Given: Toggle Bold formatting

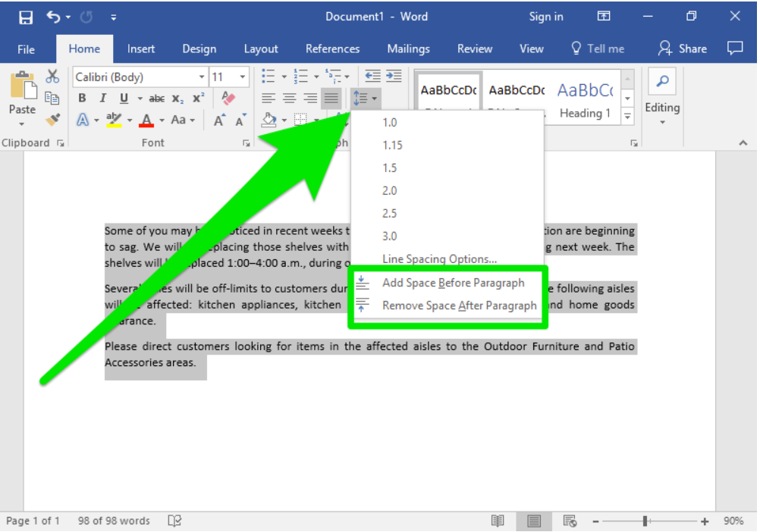Looking at the screenshot, I should [x=82, y=98].
